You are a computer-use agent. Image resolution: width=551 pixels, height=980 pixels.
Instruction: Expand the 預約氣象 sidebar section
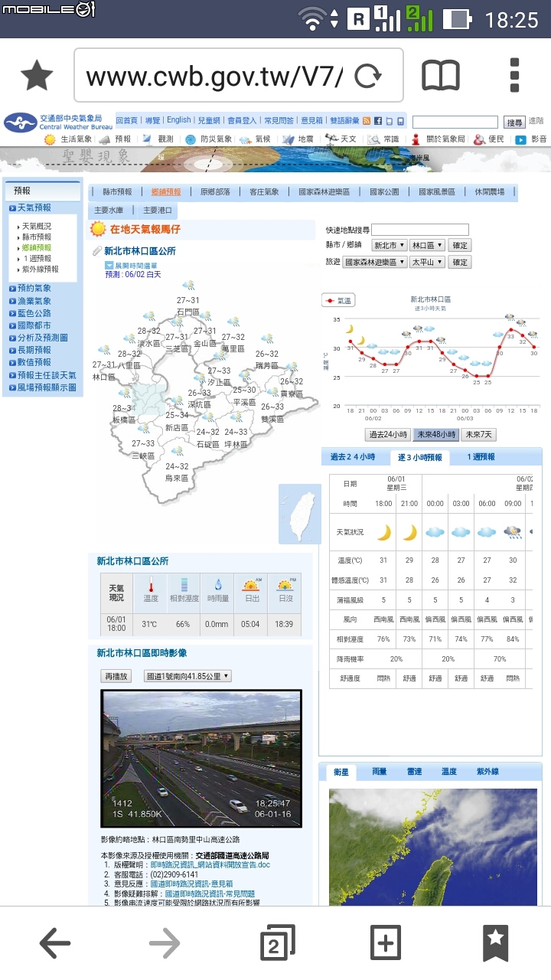click(x=30, y=288)
